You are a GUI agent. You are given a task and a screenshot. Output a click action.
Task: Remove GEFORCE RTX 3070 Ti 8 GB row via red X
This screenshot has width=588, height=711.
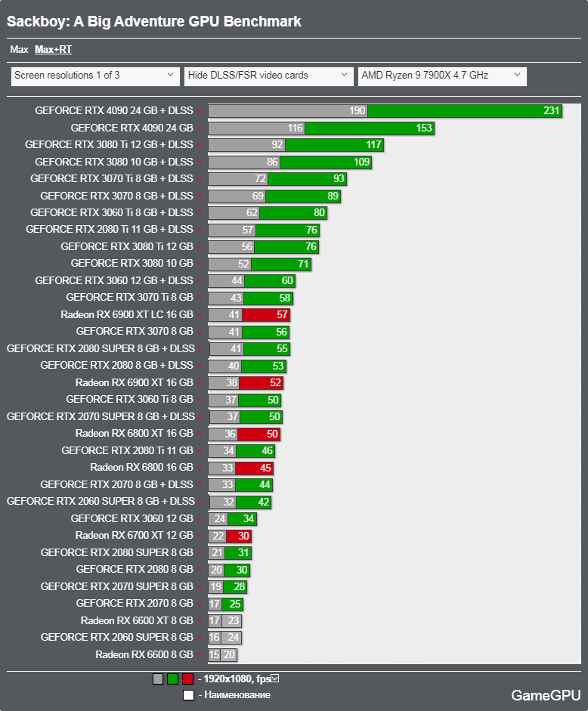tap(199, 298)
